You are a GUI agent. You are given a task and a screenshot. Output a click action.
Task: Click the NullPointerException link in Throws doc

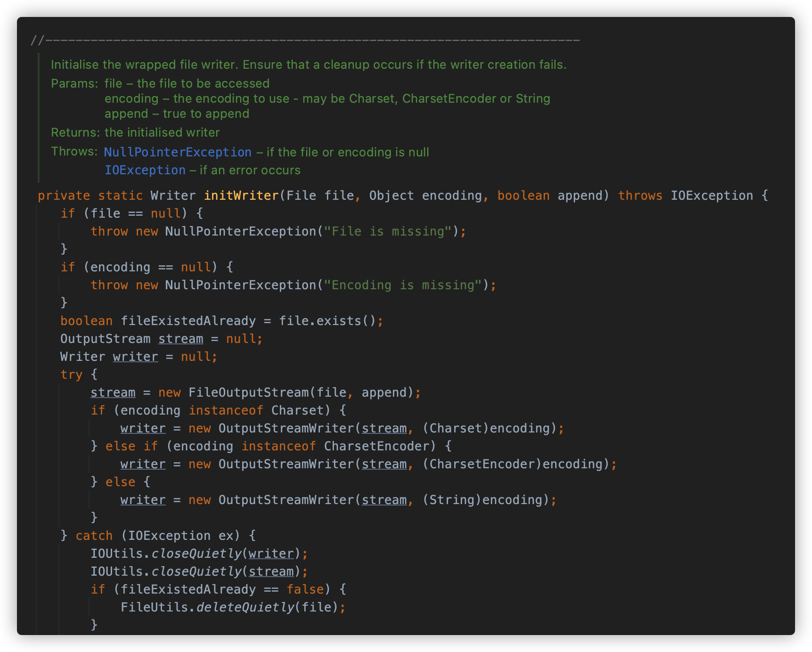pyautogui.click(x=178, y=152)
